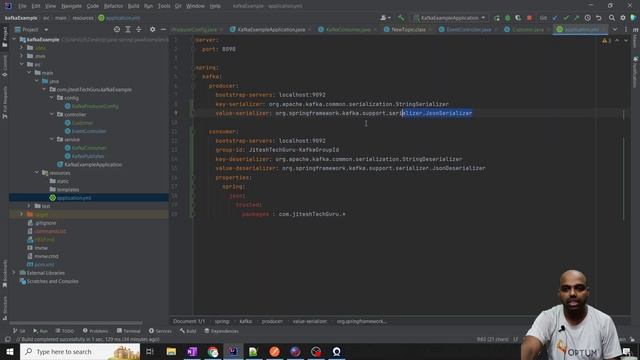The width and height of the screenshot is (640, 360).
Task: Click the Task View taskbar icon
Action: click(x=150, y=351)
